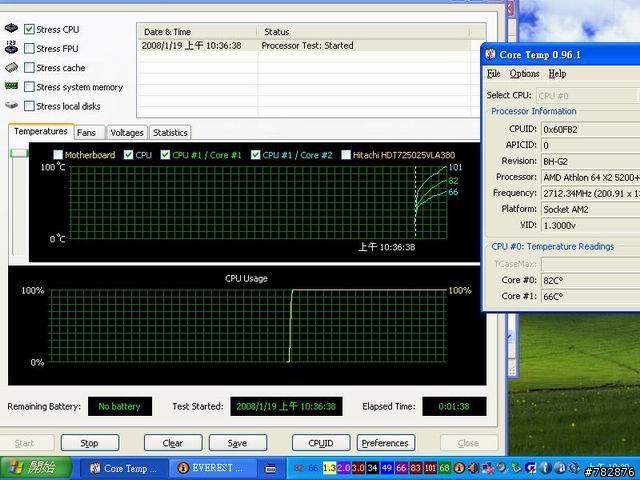Viewport: 640px width, 480px height.
Task: Click the 83 tray temperature icon
Action: coord(416,468)
